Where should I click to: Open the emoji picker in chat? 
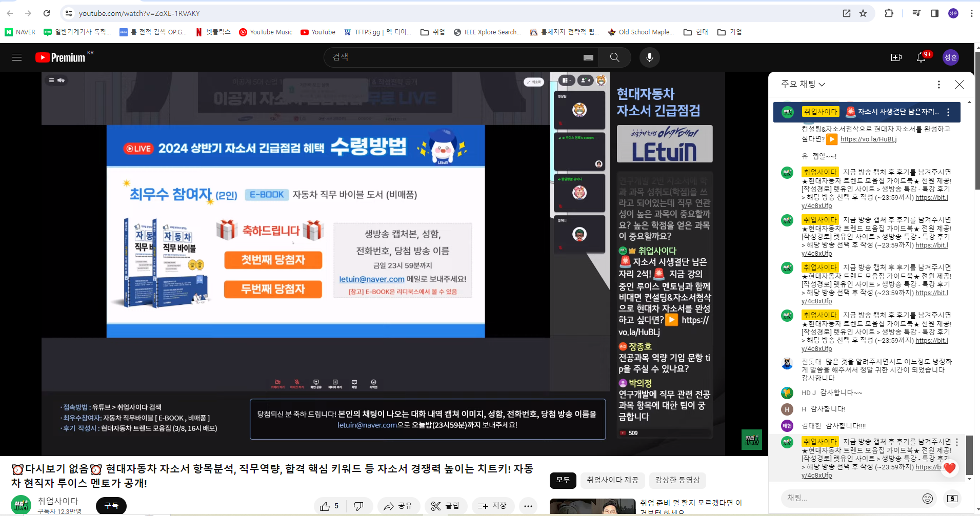coord(928,499)
